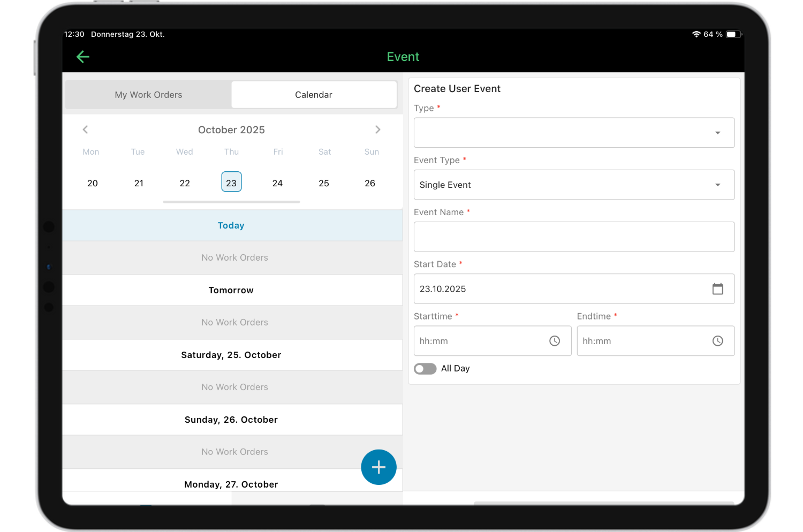Open the Start Date calendar picker icon
The width and height of the screenshot is (803, 532).
[717, 289]
